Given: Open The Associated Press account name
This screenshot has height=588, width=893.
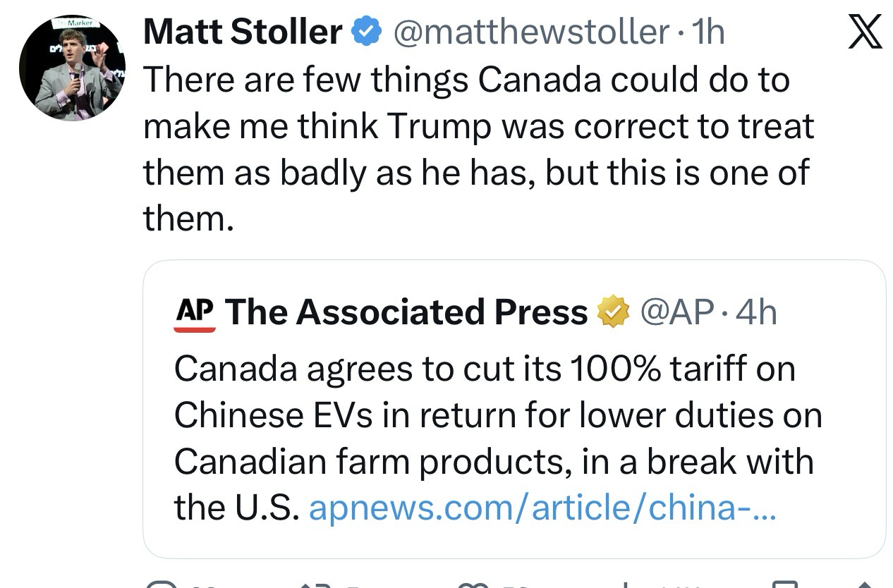Looking at the screenshot, I should [x=406, y=312].
